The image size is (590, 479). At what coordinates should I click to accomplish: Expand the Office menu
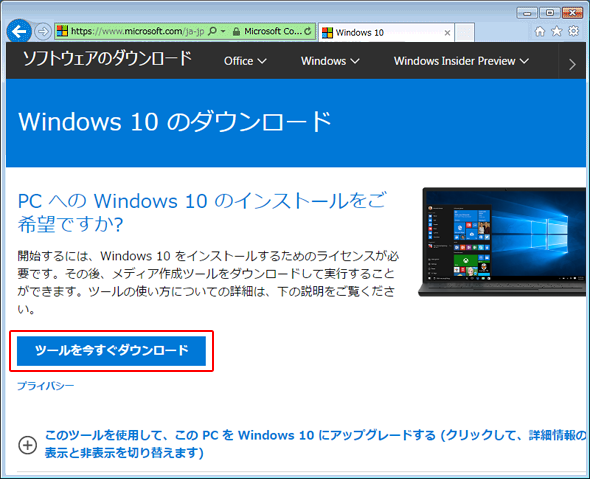[x=245, y=61]
